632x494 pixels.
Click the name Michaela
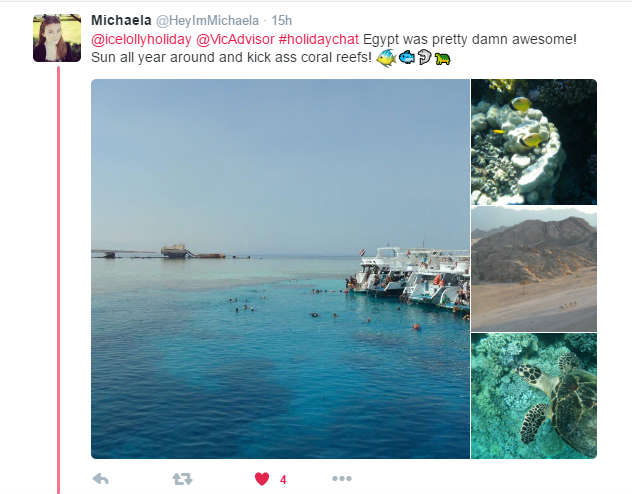point(121,20)
